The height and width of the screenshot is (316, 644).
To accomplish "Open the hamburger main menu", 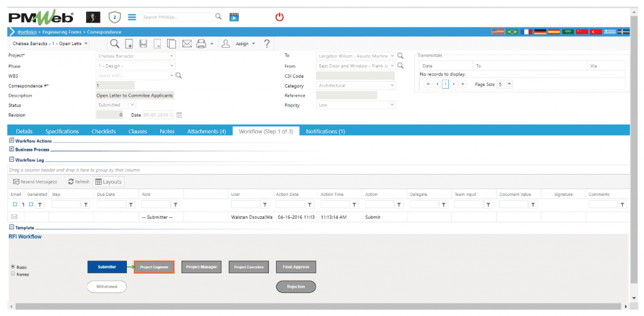I will [132, 17].
